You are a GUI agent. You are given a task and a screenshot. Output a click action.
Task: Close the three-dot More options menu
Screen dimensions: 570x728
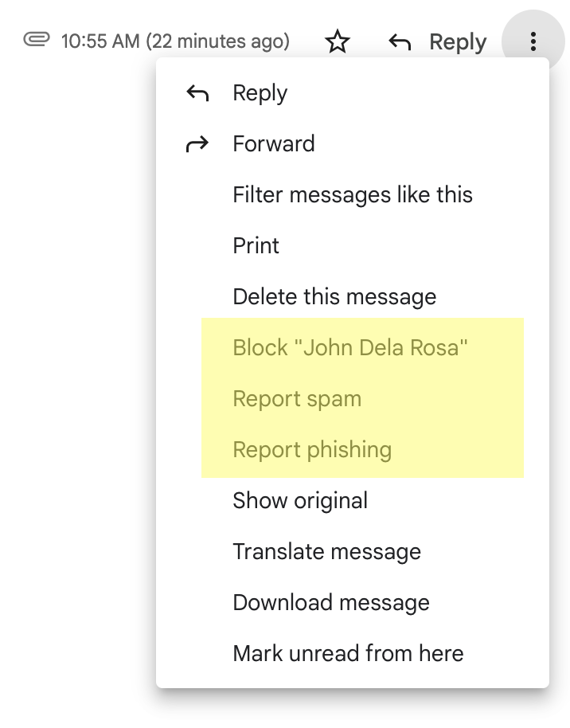(533, 41)
